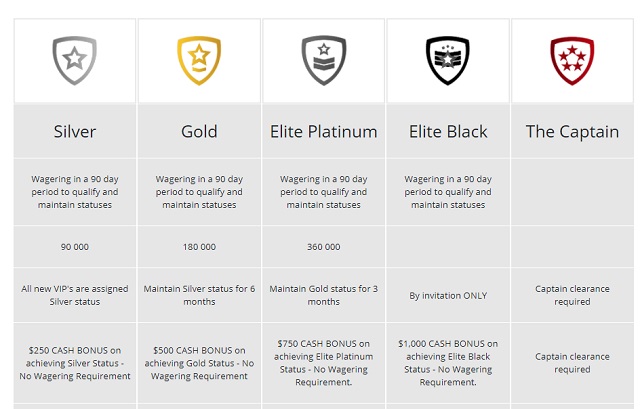Click the red Captain five-star shield icon
Viewport: 640px width, 409px height.
coord(572,60)
